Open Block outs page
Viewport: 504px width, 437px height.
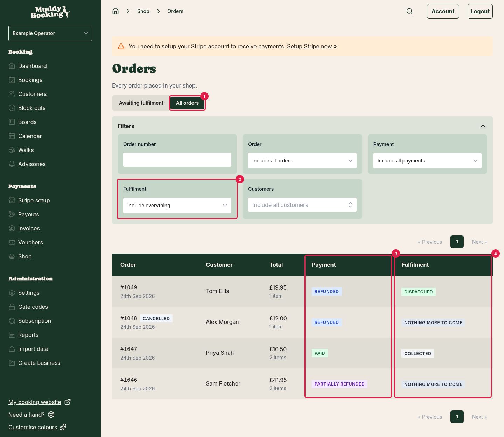32,108
